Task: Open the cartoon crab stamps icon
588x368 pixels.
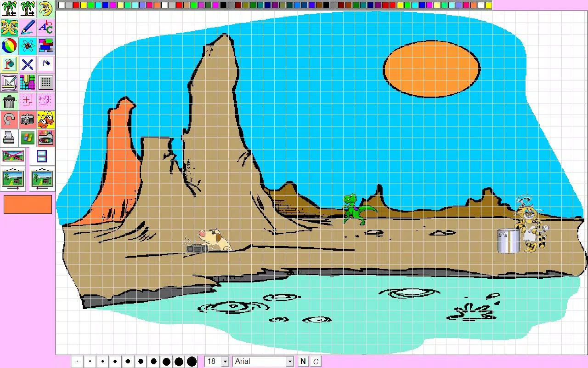Action: coord(45,119)
